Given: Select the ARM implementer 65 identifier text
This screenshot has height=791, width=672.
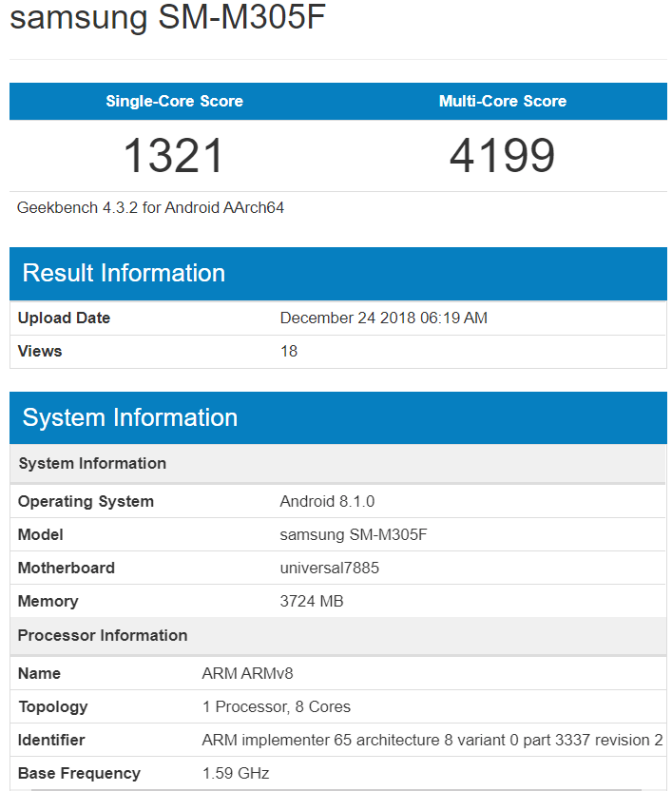Looking at the screenshot, I should pos(432,740).
